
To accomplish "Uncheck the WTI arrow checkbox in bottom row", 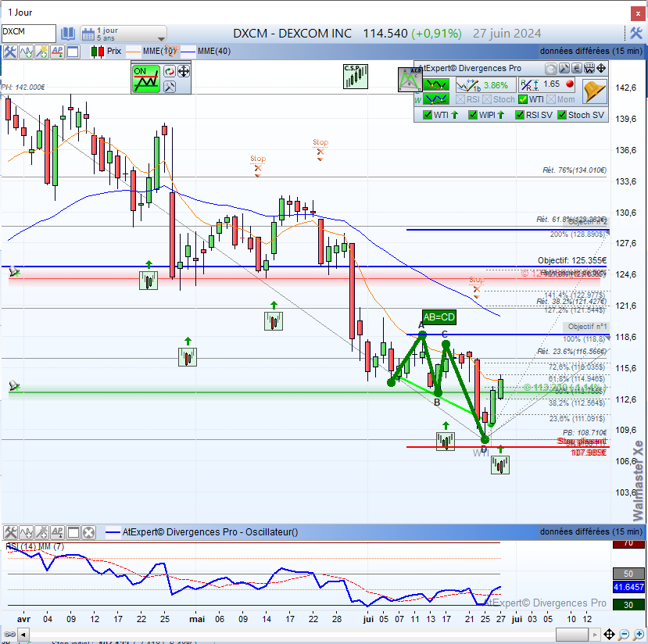I will (428, 115).
